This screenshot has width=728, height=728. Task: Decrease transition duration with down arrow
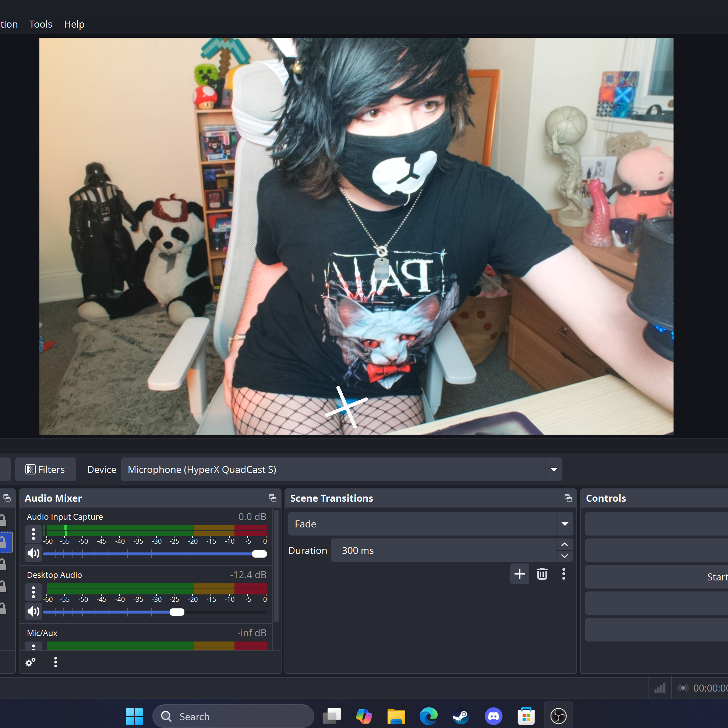pos(565,556)
